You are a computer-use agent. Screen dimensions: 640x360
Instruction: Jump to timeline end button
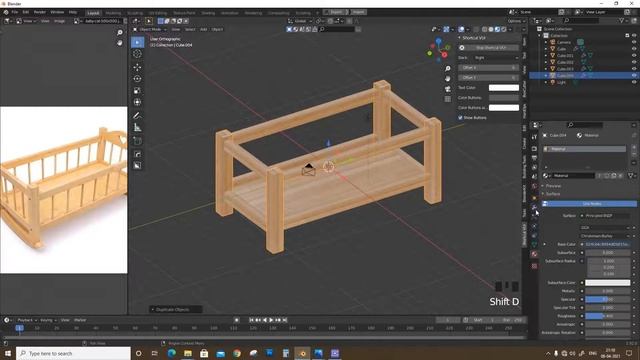[x=285, y=320]
